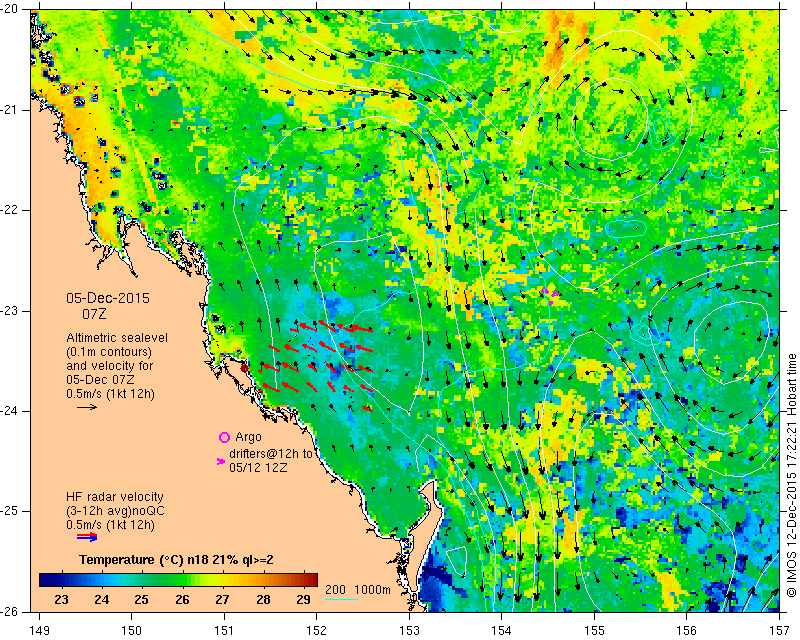Image resolution: width=800 pixels, height=640 pixels.
Task: Click the dark red 29°C end of colorbar
Action: pyautogui.click(x=310, y=580)
